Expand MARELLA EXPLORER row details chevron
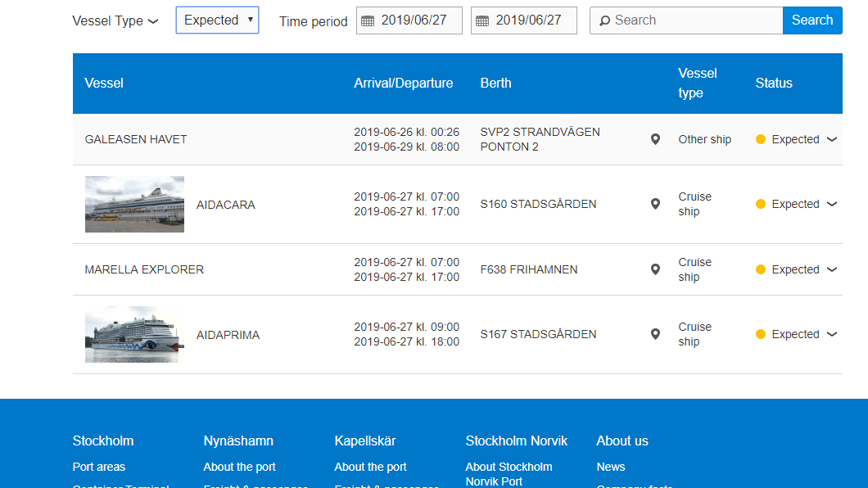868x488 pixels. coord(832,269)
